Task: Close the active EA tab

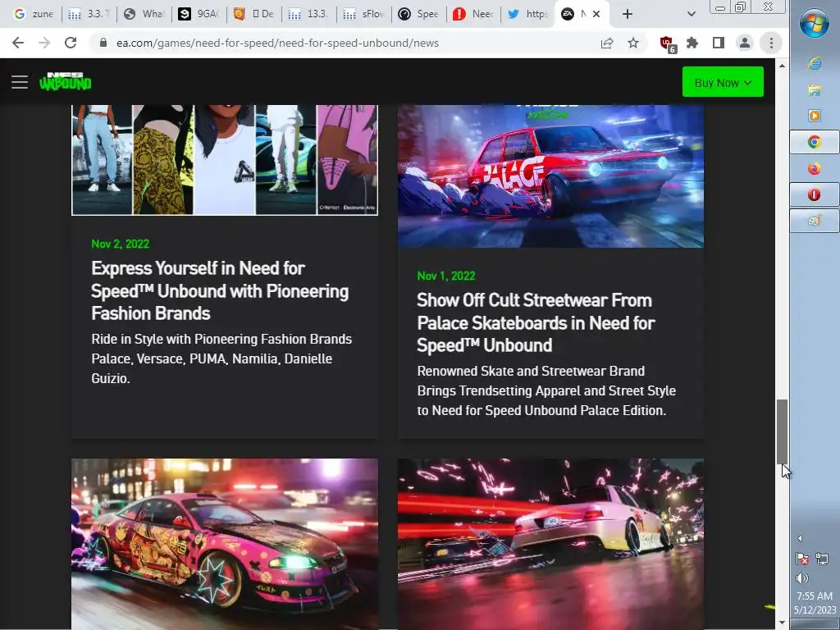Action: [596, 15]
